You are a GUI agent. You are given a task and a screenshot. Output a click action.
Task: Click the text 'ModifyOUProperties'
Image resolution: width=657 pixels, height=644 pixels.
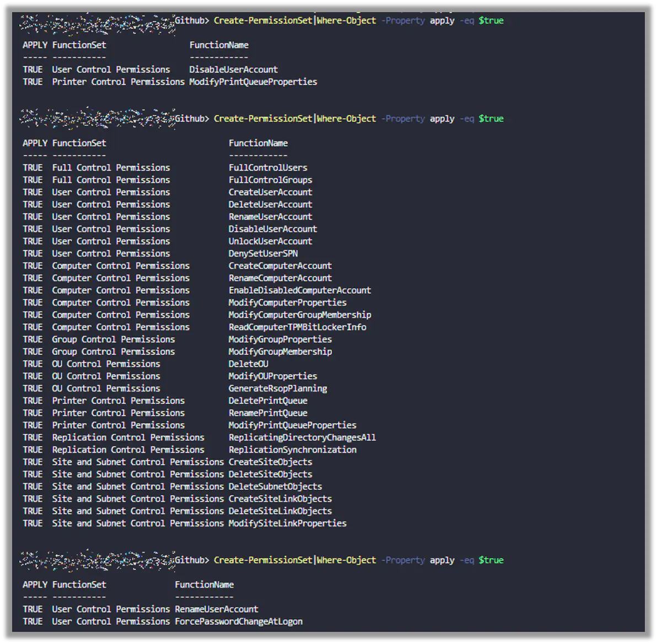point(273,376)
